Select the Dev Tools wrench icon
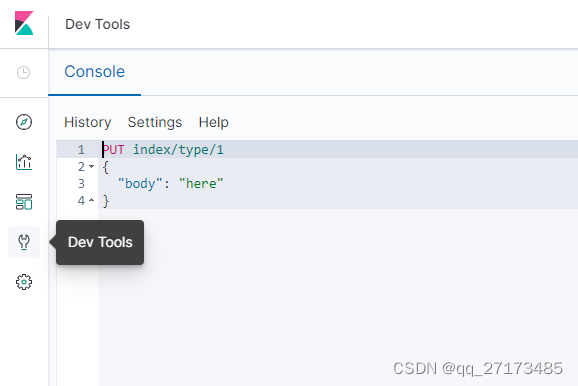Screen dimensions: 578x386 tap(24, 242)
